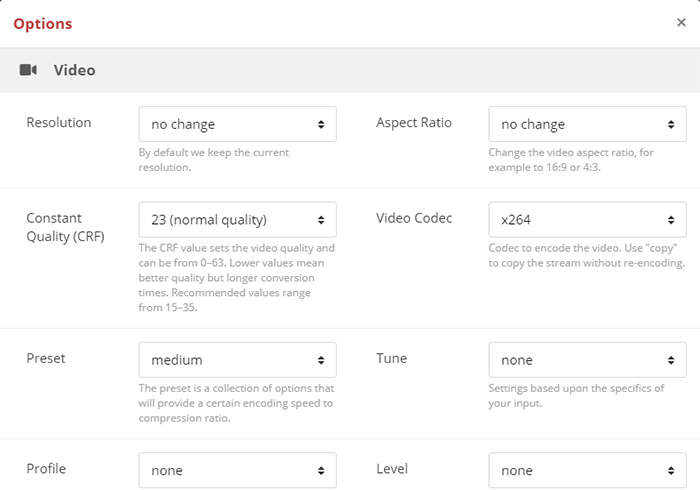Open the Level dropdown
Viewport: 700px width, 490px height.
click(x=588, y=470)
